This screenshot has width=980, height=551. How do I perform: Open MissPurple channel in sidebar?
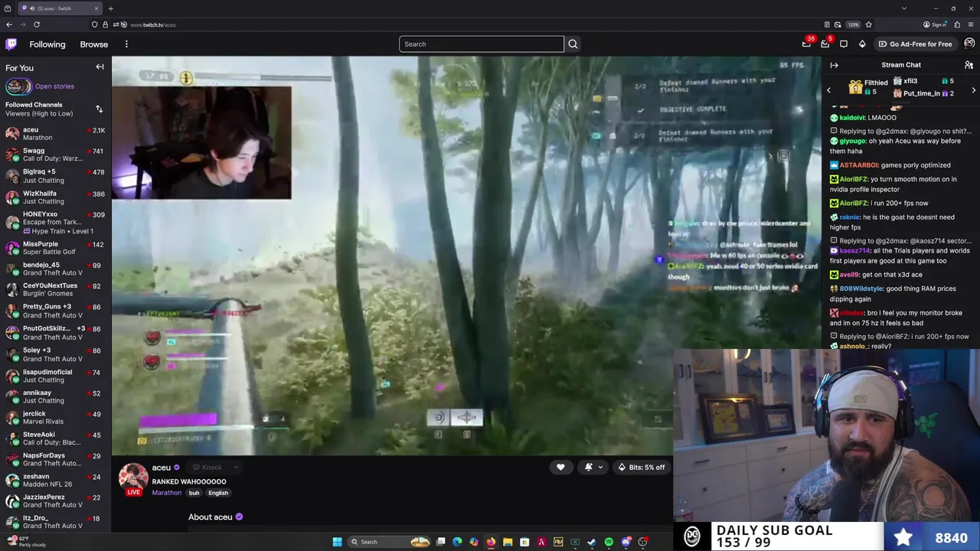tap(55, 248)
